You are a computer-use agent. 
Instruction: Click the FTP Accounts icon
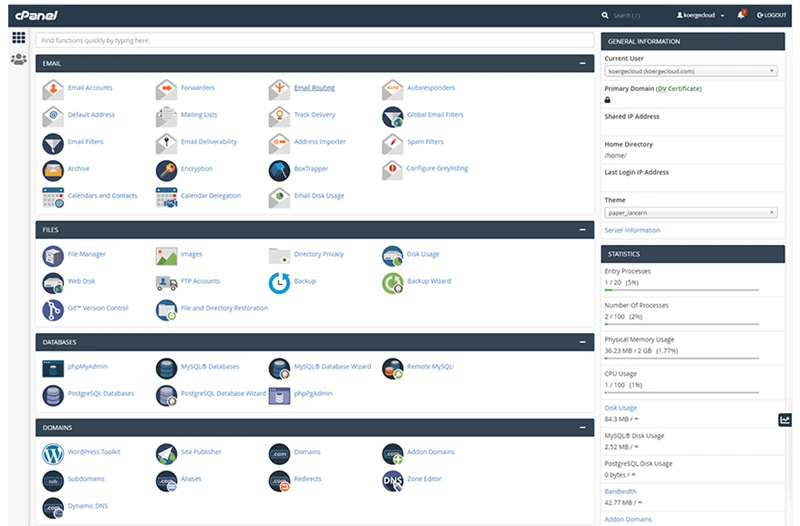166,283
